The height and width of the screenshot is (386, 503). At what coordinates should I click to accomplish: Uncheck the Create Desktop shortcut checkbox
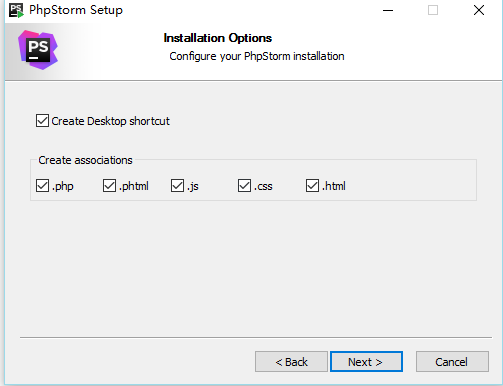42,121
